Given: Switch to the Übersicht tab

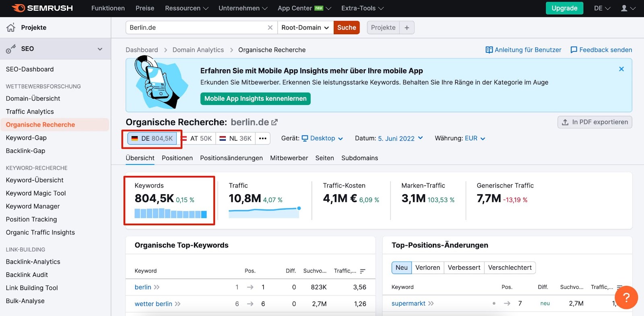Looking at the screenshot, I should (x=140, y=158).
